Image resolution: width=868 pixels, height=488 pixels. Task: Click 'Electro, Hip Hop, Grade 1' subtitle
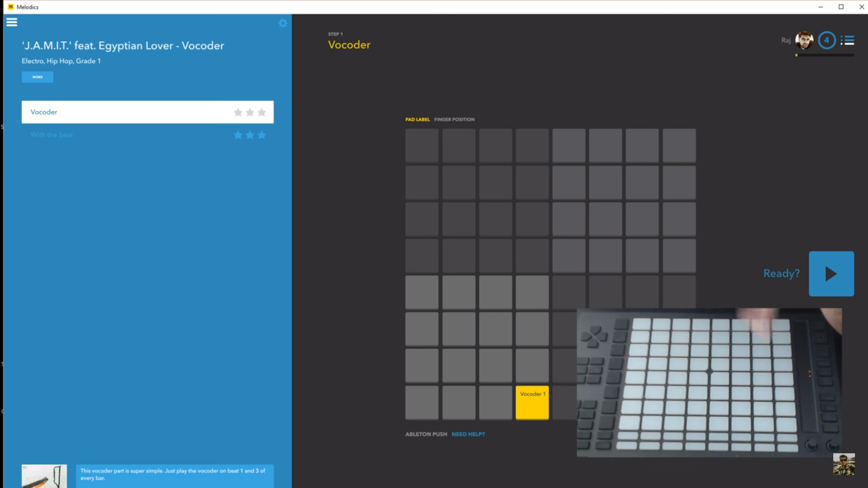click(x=61, y=61)
